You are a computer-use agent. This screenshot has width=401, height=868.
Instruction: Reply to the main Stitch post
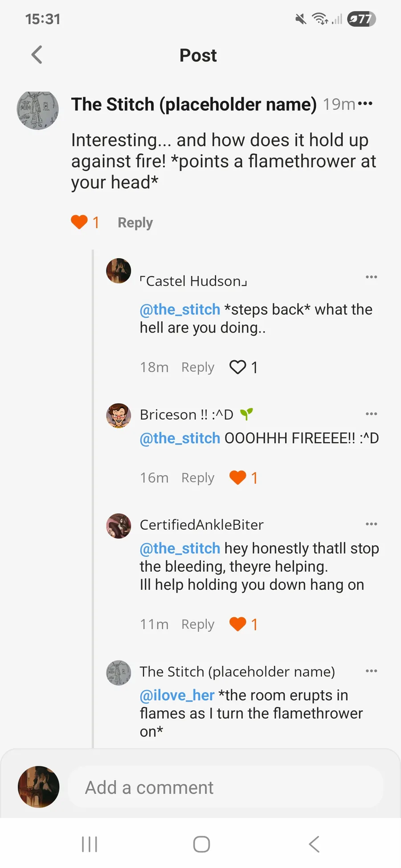[x=135, y=223]
